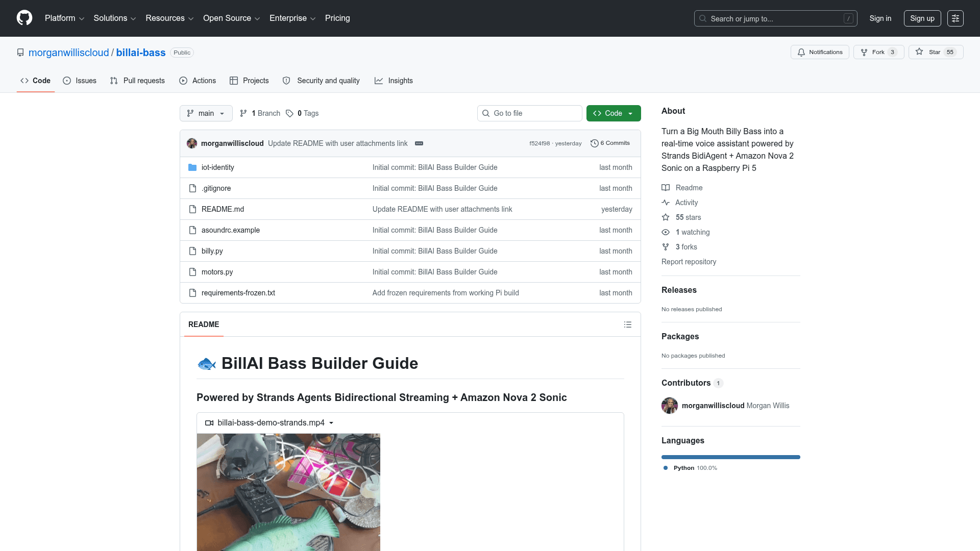The image size is (980, 551).
Task: Switch to the Code tab
Action: (x=36, y=81)
